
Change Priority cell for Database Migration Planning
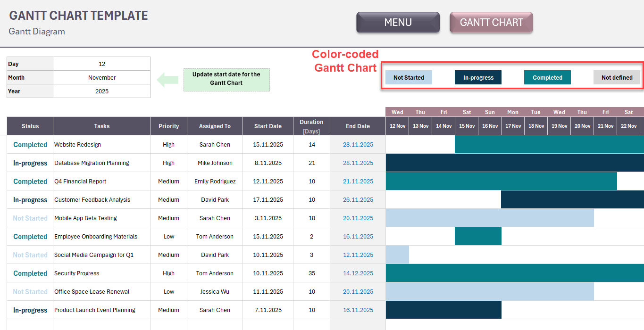169,163
